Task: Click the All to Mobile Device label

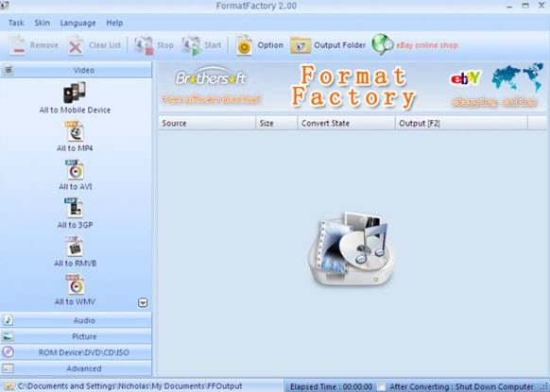Action: coord(75,111)
